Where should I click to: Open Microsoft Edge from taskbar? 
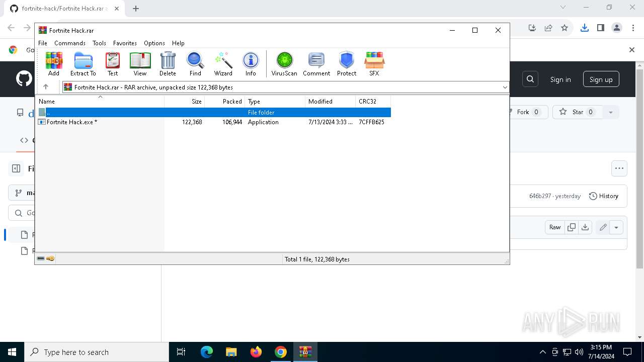click(x=207, y=352)
